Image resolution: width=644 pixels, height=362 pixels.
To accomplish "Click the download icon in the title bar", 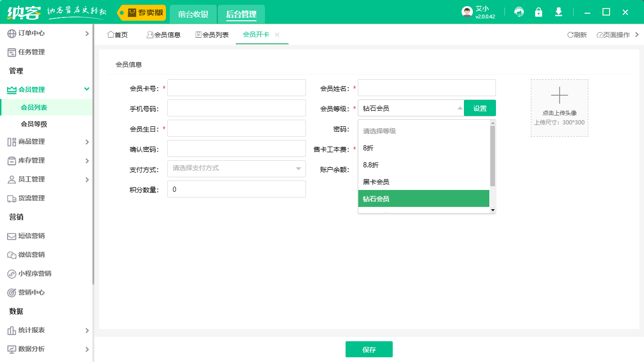I will 558,12.
